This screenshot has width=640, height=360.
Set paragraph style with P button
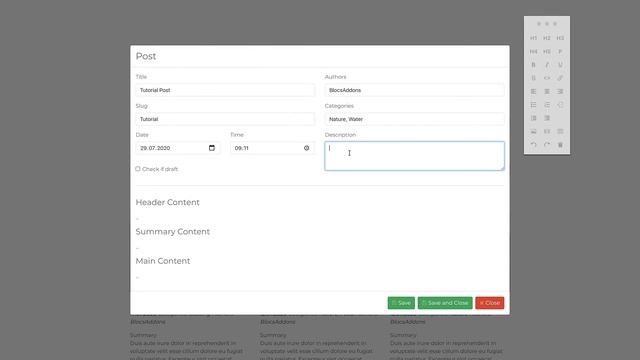[560, 51]
